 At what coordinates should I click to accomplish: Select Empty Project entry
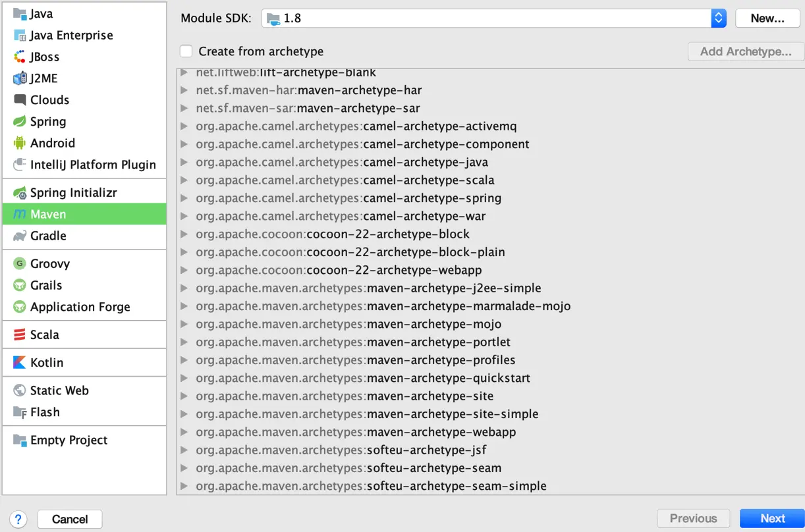[84, 440]
